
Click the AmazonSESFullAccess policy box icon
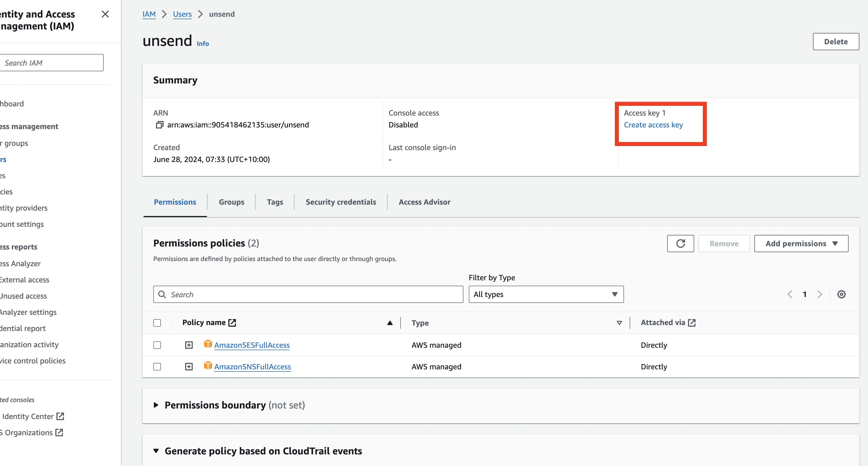(x=208, y=344)
